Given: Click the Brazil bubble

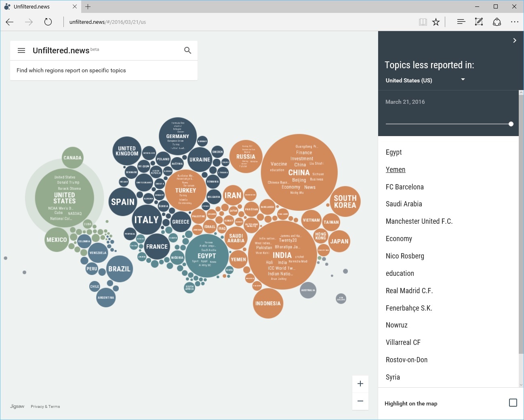Looking at the screenshot, I should click(120, 269).
